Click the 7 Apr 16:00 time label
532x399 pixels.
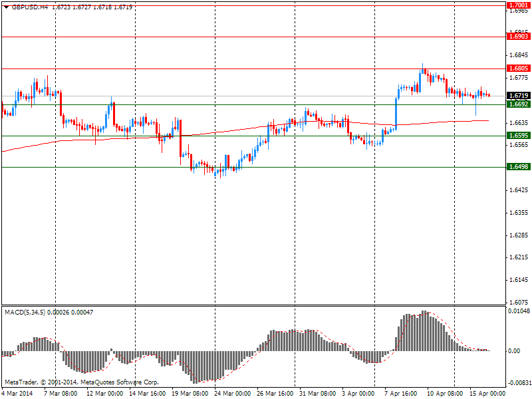click(x=402, y=394)
